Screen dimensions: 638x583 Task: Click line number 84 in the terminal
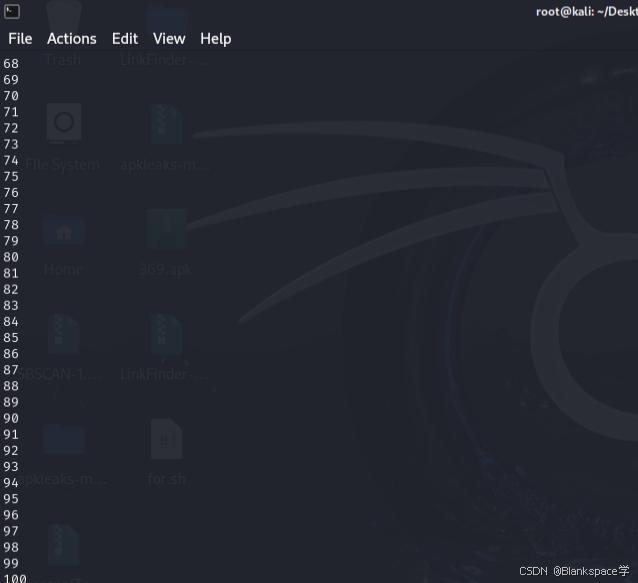coord(11,321)
